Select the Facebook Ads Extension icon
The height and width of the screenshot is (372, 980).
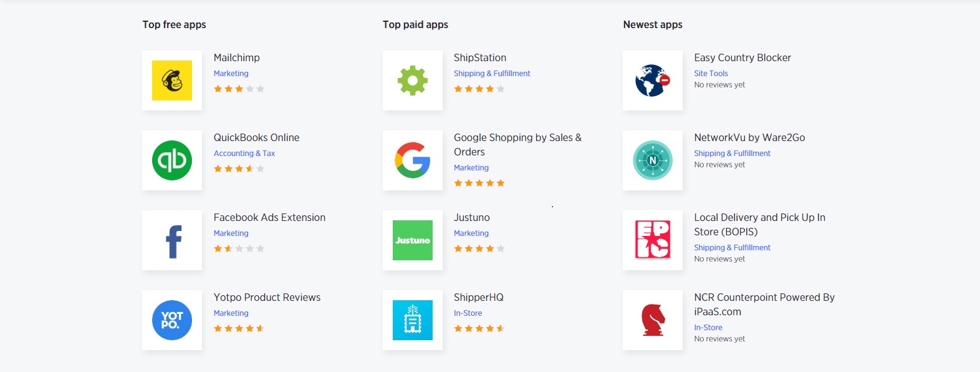(x=172, y=240)
